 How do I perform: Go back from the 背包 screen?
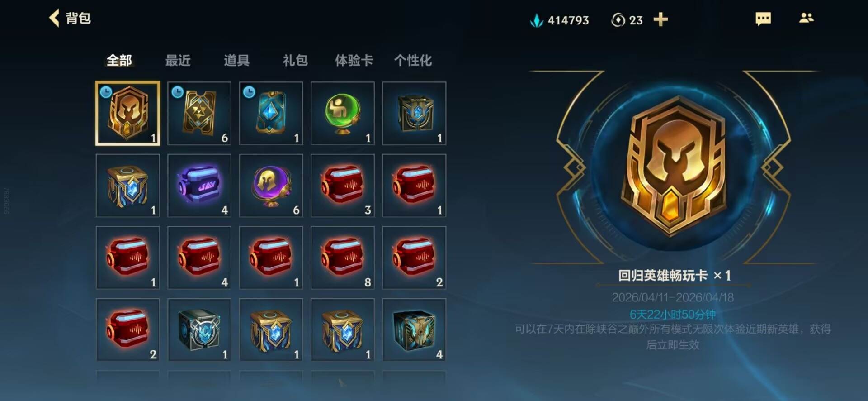pyautogui.click(x=55, y=18)
